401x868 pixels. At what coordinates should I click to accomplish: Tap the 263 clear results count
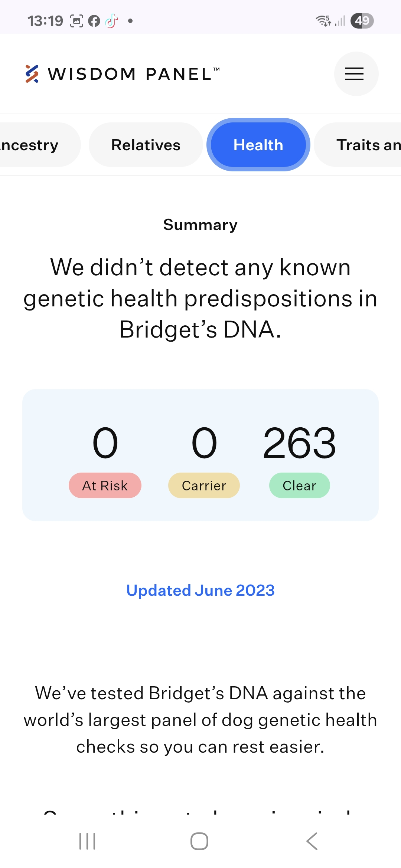(x=299, y=443)
